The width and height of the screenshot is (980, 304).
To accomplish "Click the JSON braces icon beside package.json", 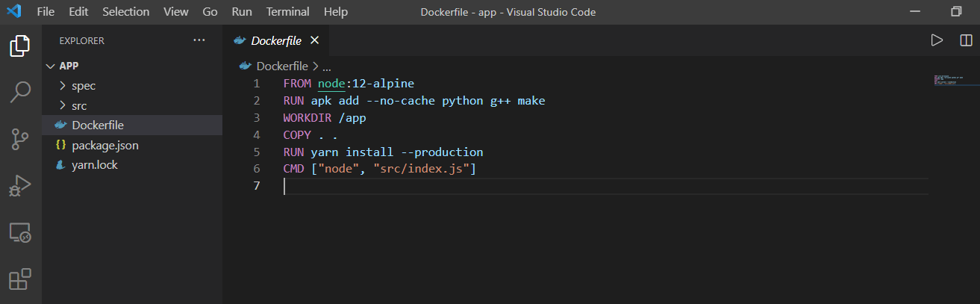I will (x=61, y=145).
